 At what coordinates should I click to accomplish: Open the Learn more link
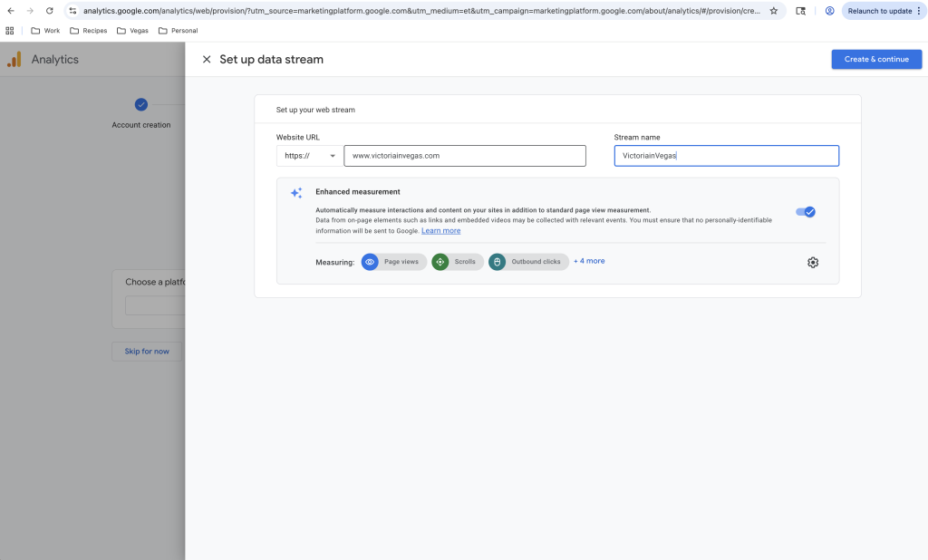tap(440, 231)
